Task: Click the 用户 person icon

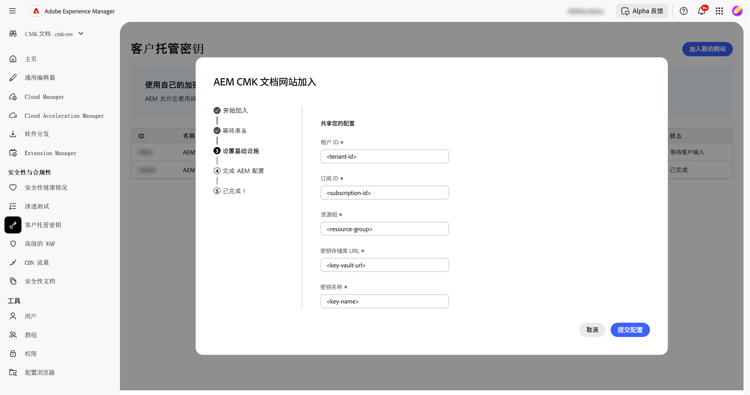Action: point(13,316)
